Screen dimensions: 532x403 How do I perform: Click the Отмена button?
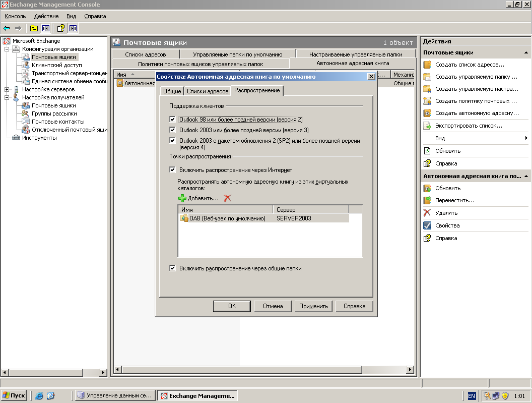(273, 306)
